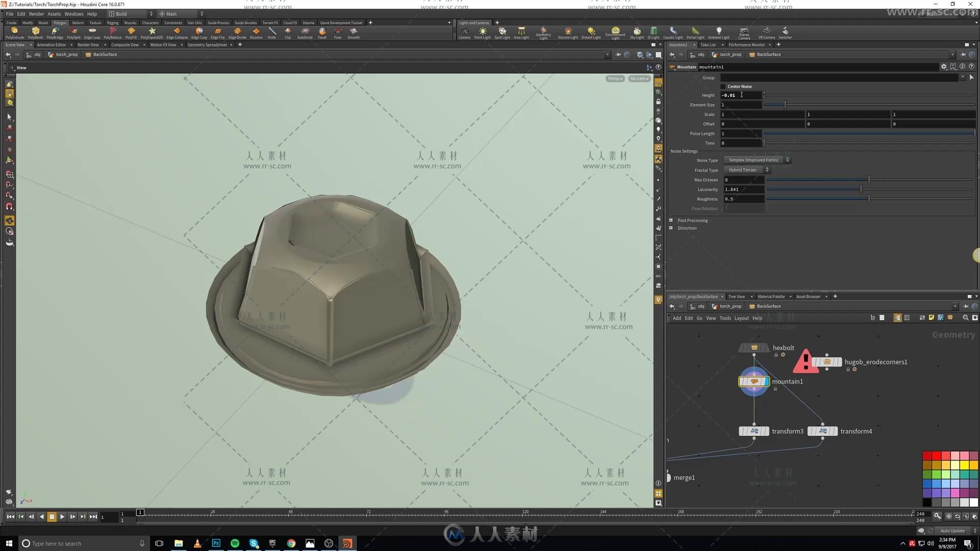Select the Subdivide shelf tool
The image size is (980, 551).
[305, 33]
